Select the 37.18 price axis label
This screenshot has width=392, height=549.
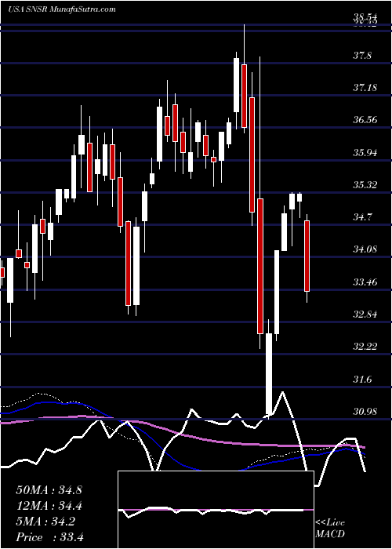pos(365,87)
